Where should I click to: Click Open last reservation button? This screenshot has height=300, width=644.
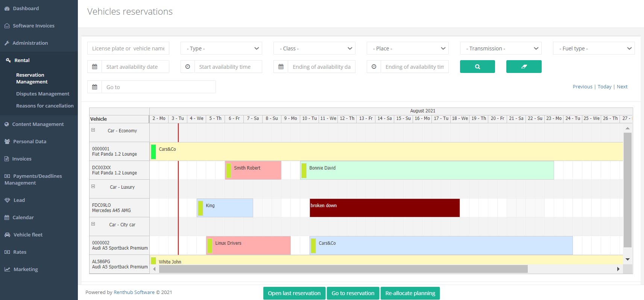pyautogui.click(x=294, y=293)
